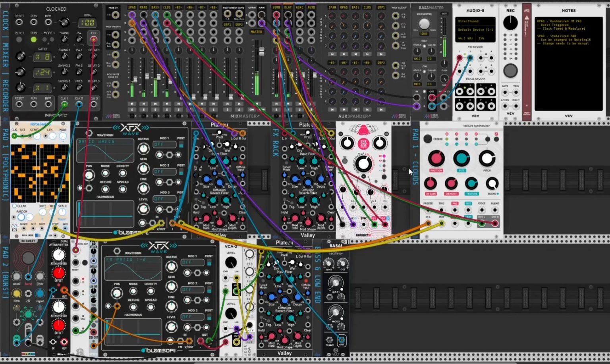Click the REC level knob

pyautogui.click(x=510, y=23)
